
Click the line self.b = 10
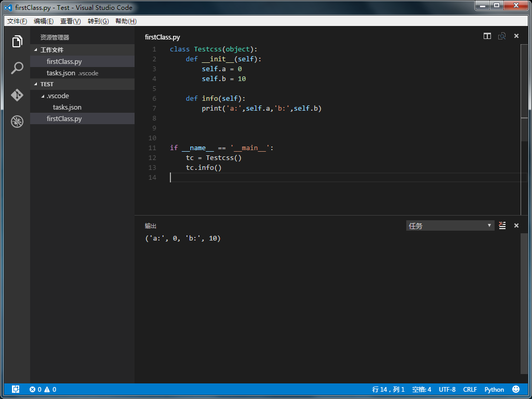(223, 79)
